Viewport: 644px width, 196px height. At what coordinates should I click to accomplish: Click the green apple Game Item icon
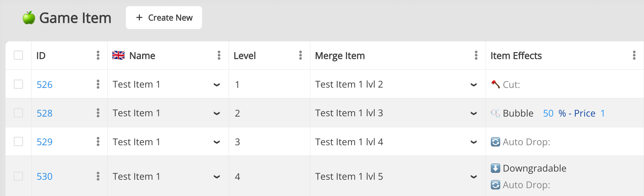(x=29, y=18)
